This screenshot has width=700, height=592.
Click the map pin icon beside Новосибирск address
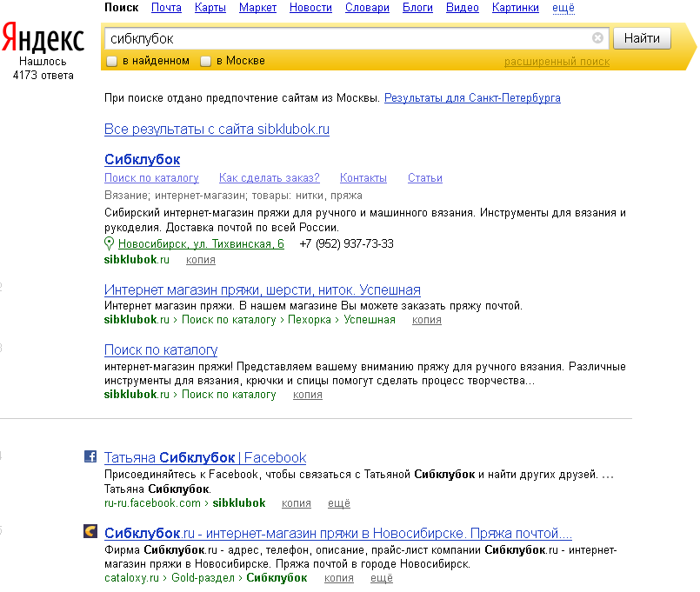109,243
